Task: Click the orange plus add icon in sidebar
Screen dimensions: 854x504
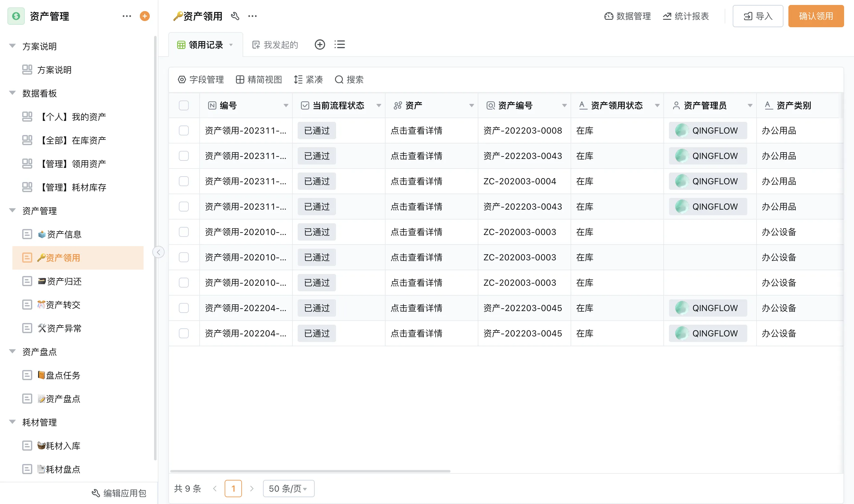Action: coord(145,16)
